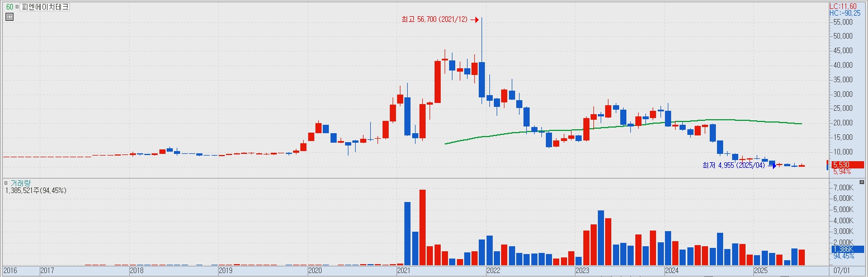Click the 10,000 price axis label
868x277 pixels.
tap(843, 152)
